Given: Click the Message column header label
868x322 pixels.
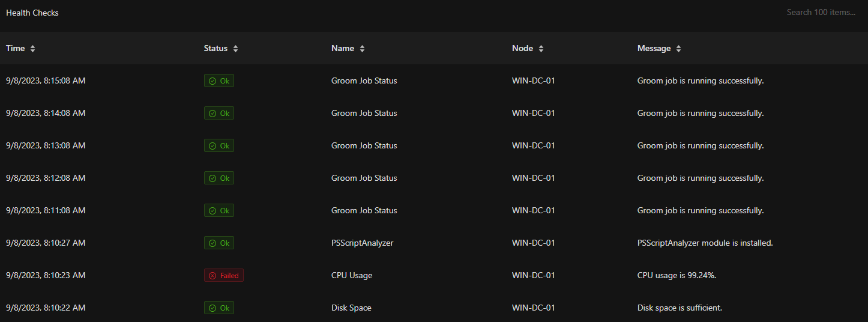Looking at the screenshot, I should tap(654, 48).
